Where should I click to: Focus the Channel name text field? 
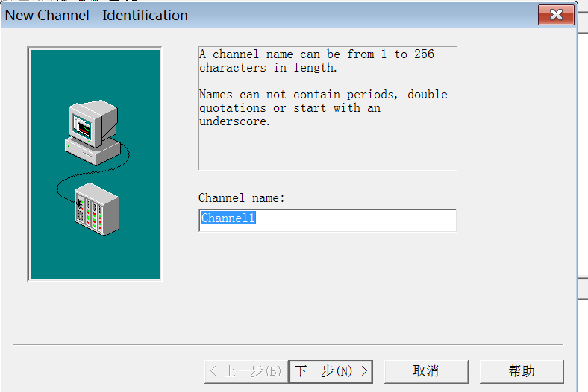coord(327,220)
